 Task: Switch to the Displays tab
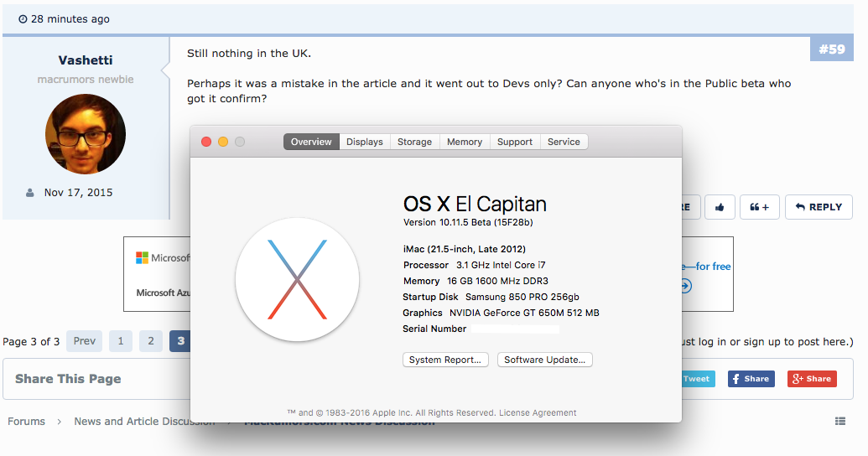(x=365, y=142)
